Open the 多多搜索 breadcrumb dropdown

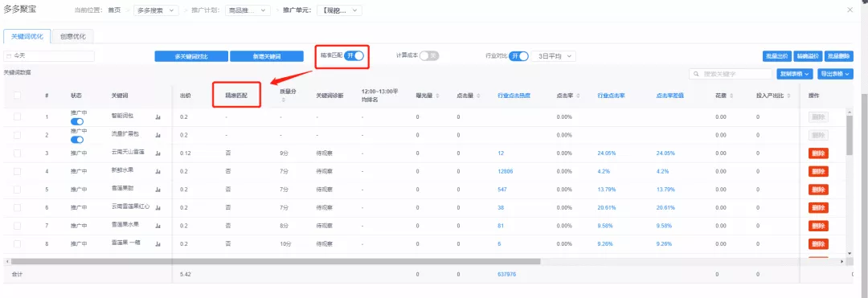156,10
